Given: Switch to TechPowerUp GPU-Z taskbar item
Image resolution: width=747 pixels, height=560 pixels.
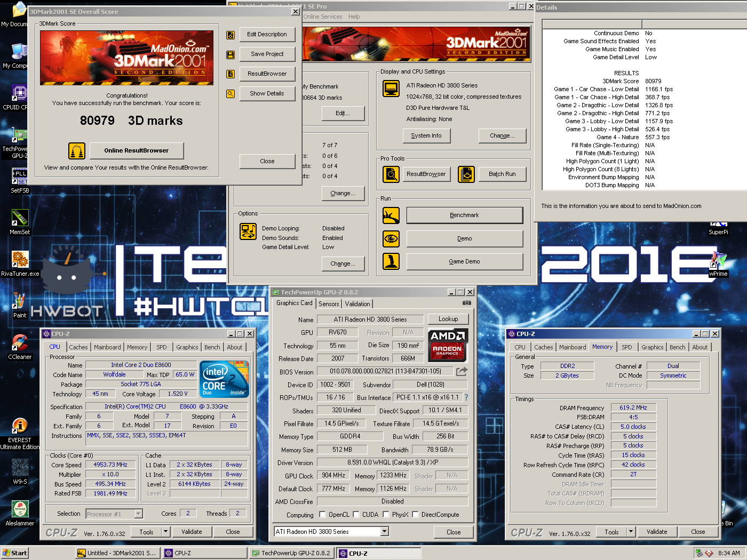Looking at the screenshot, I should coord(292,553).
